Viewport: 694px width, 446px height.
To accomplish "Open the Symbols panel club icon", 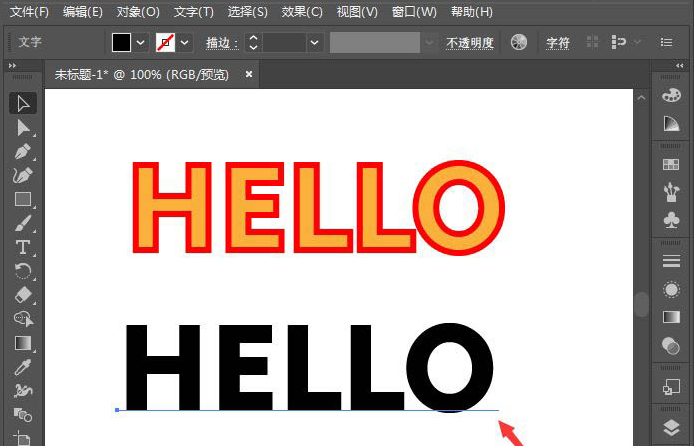I will click(671, 220).
